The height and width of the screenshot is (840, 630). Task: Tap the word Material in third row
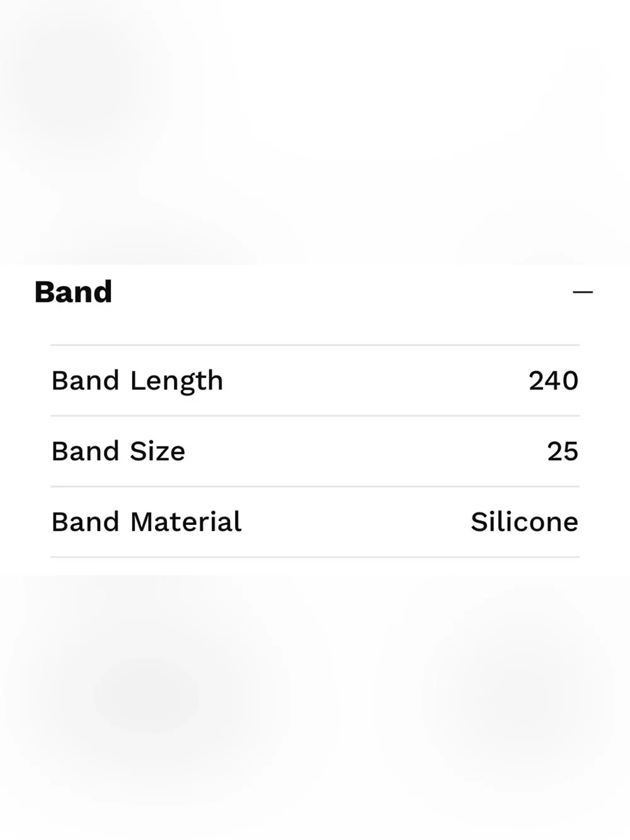(186, 522)
